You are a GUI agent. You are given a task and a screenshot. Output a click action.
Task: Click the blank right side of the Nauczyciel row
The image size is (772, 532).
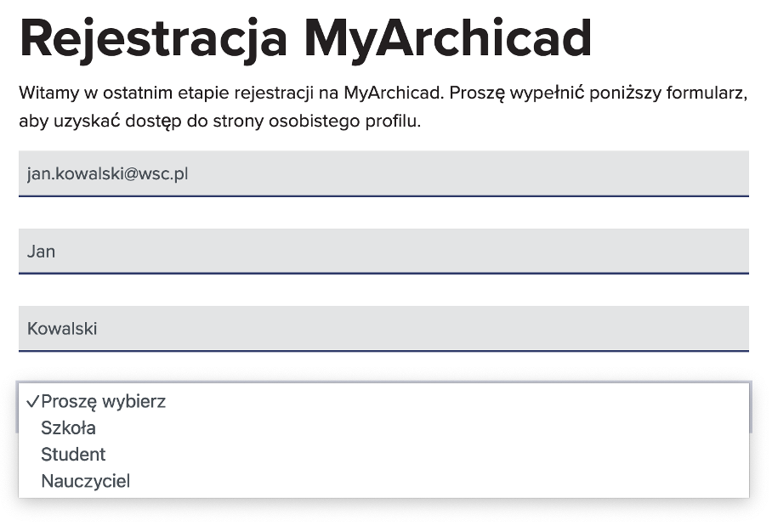(x=510, y=482)
